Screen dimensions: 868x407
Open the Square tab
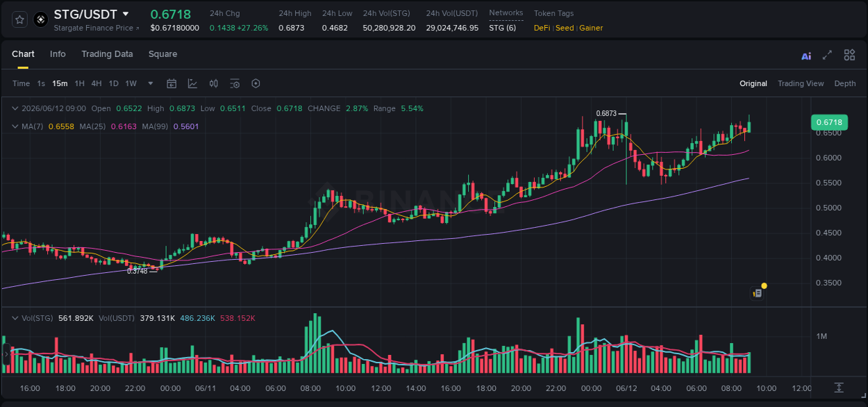coord(162,54)
